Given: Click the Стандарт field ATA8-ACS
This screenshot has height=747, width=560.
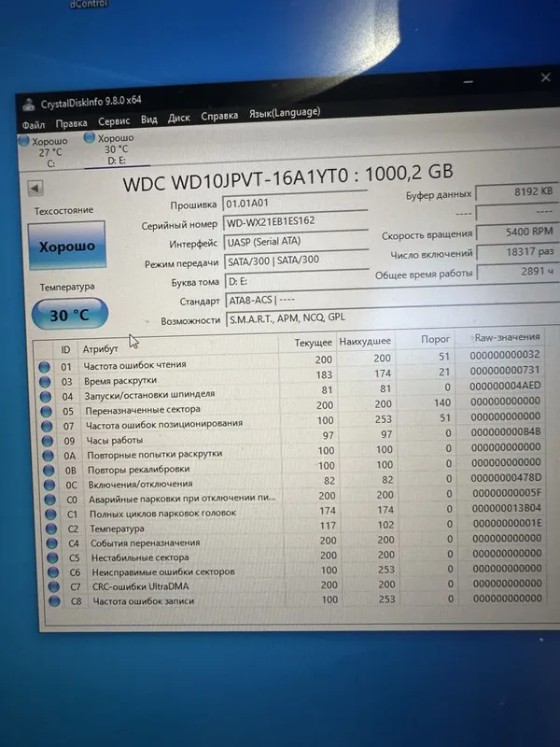Looking at the screenshot, I should (392, 298).
